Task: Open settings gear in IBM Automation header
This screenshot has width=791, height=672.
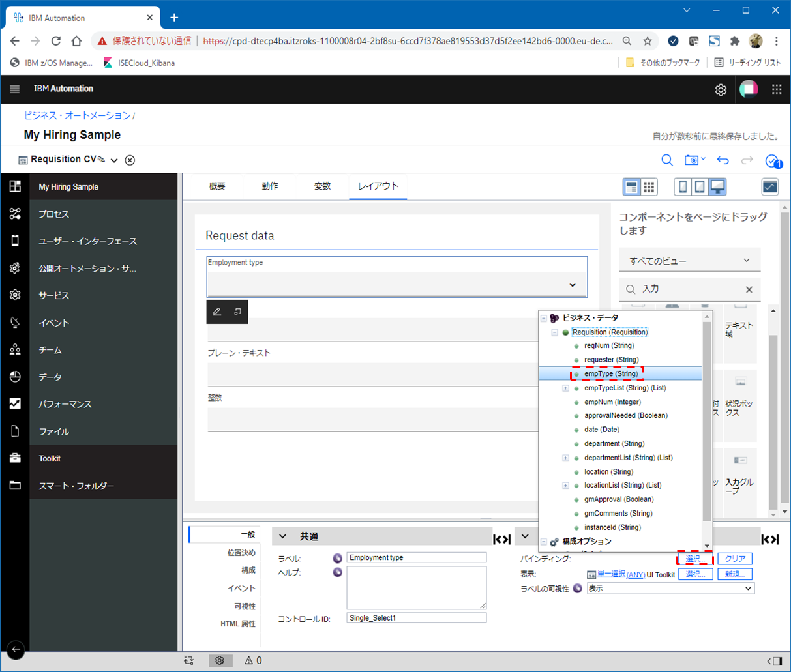Action: 721,90
